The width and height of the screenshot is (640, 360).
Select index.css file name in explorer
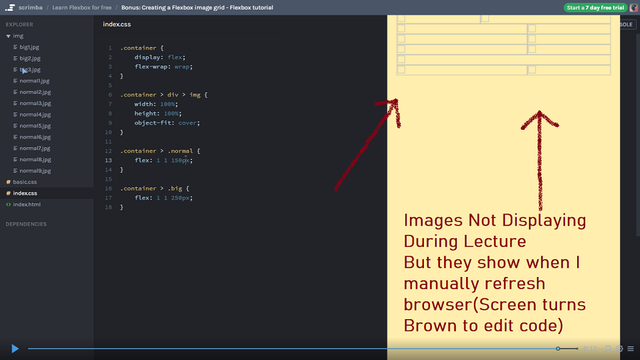coord(24,193)
